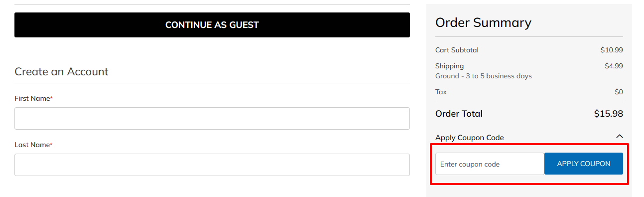Click the Last Name field label
Image resolution: width=644 pixels, height=197 pixels.
coord(33,145)
